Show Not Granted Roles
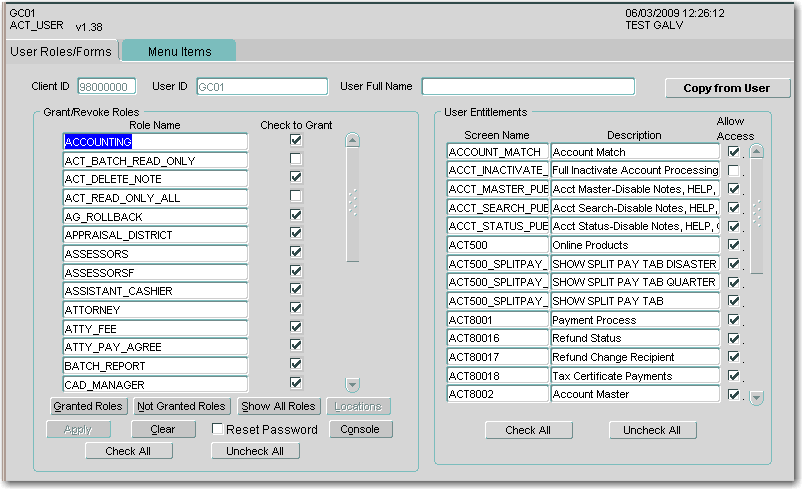 (x=181, y=406)
